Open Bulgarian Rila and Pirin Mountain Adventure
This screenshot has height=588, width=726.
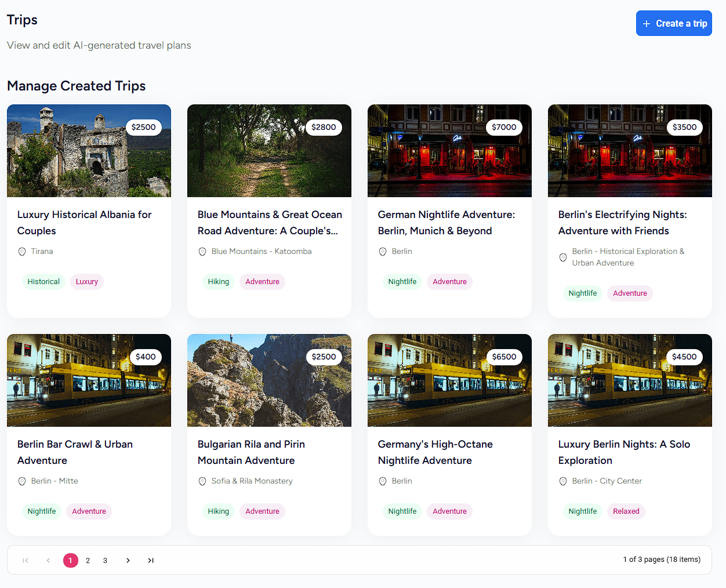(251, 452)
